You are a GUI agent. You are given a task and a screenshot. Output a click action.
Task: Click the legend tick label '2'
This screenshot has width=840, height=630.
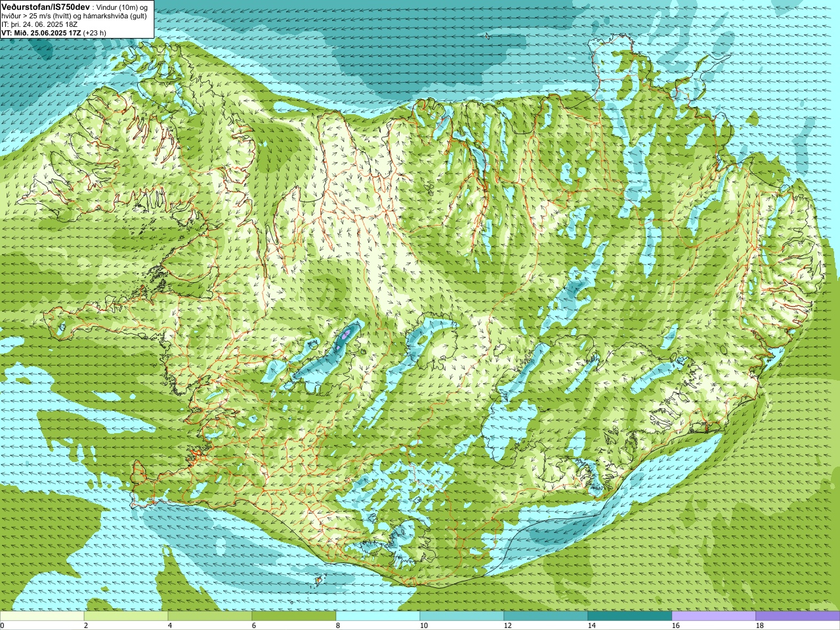(x=86, y=625)
